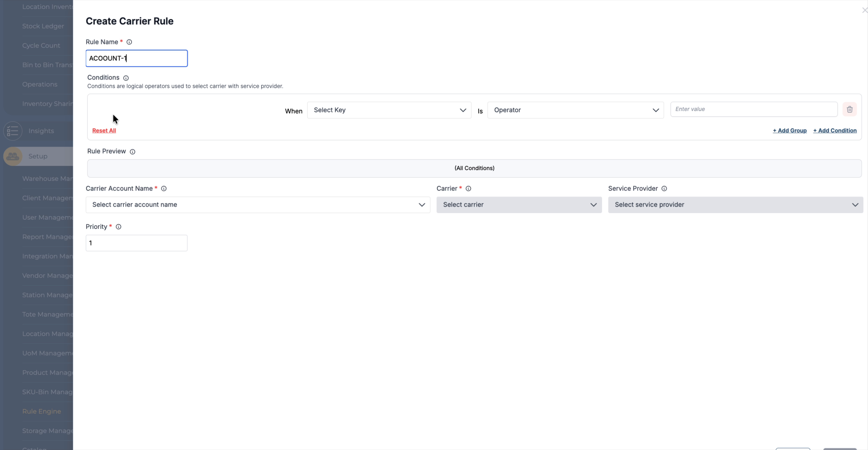Open Location Management sidebar item
Image resolution: width=868 pixels, height=450 pixels.
pos(47,334)
